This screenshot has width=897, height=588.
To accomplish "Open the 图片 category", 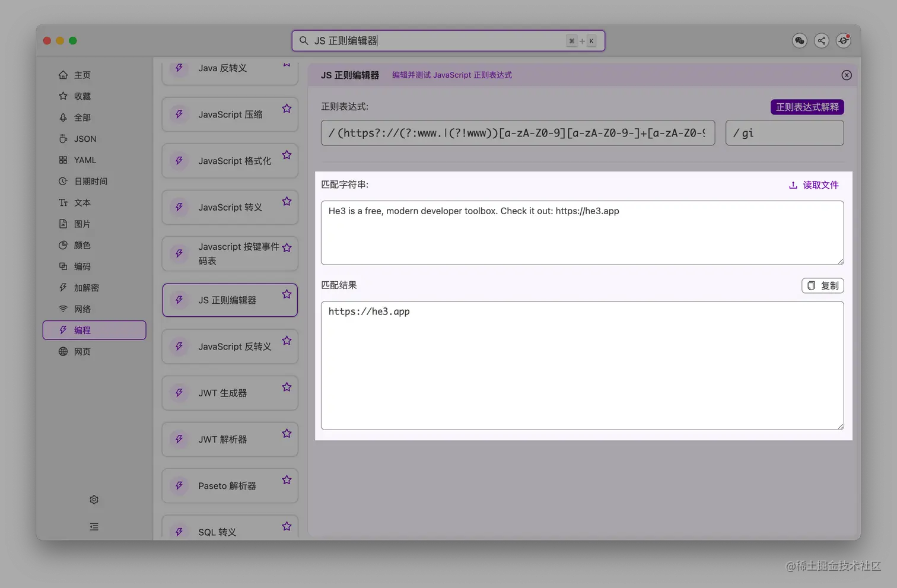I will coord(94,224).
